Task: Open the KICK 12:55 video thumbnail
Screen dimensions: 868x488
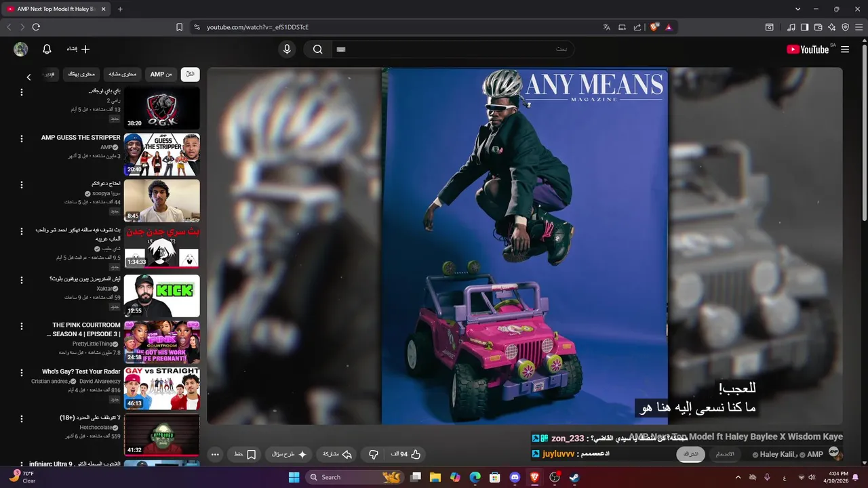Action: coord(161,296)
